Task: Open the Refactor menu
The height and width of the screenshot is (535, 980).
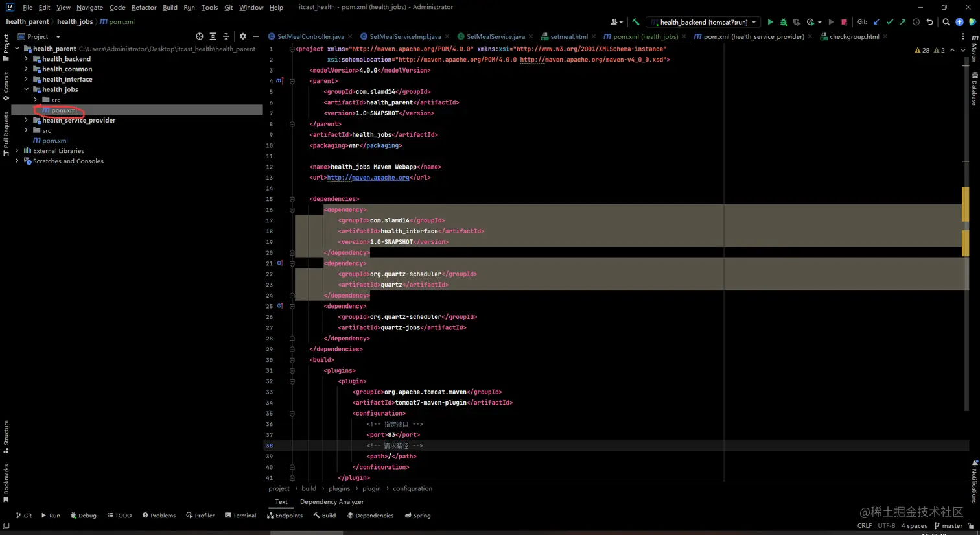Action: tap(144, 7)
